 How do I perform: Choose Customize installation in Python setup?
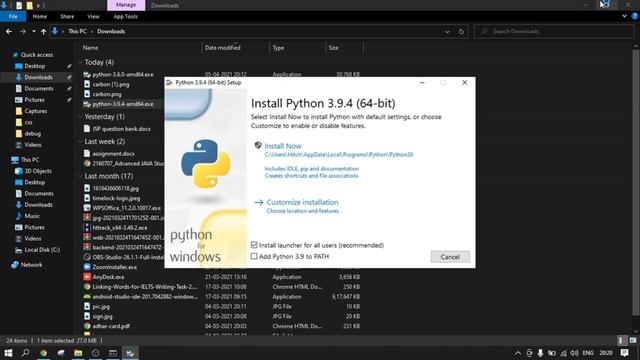pos(302,202)
